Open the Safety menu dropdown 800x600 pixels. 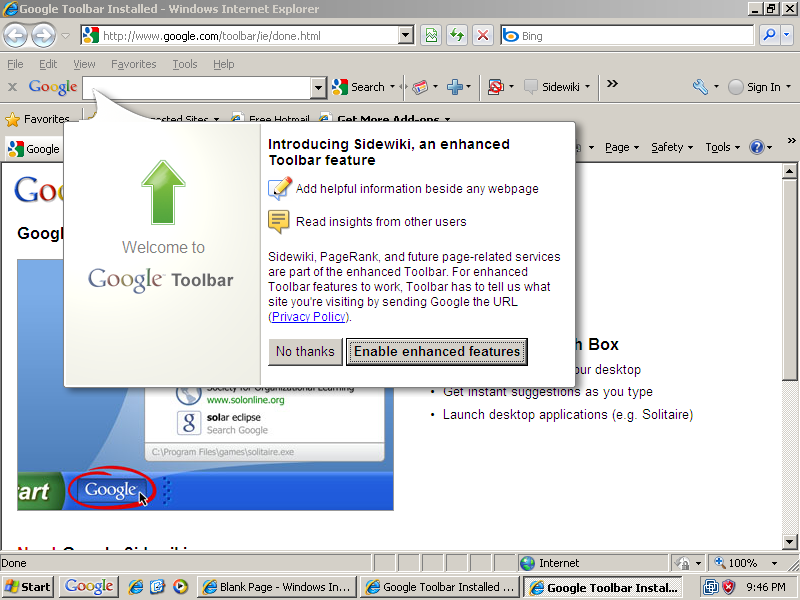(672, 147)
